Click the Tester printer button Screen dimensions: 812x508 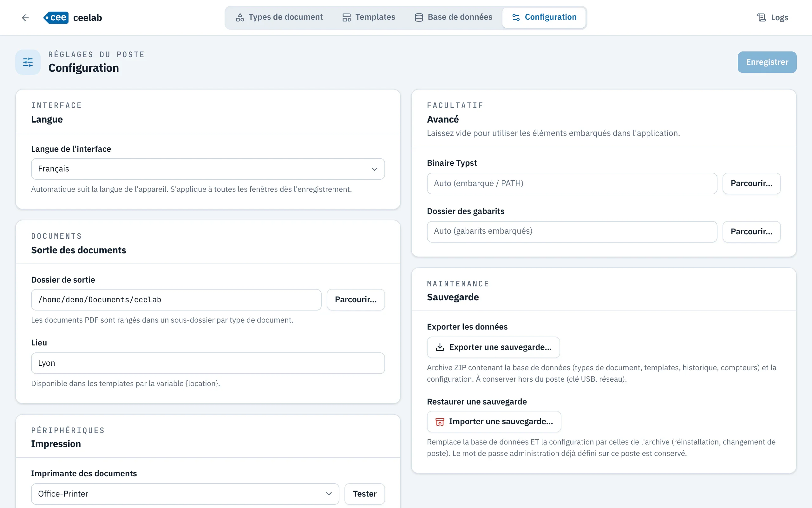tap(365, 494)
